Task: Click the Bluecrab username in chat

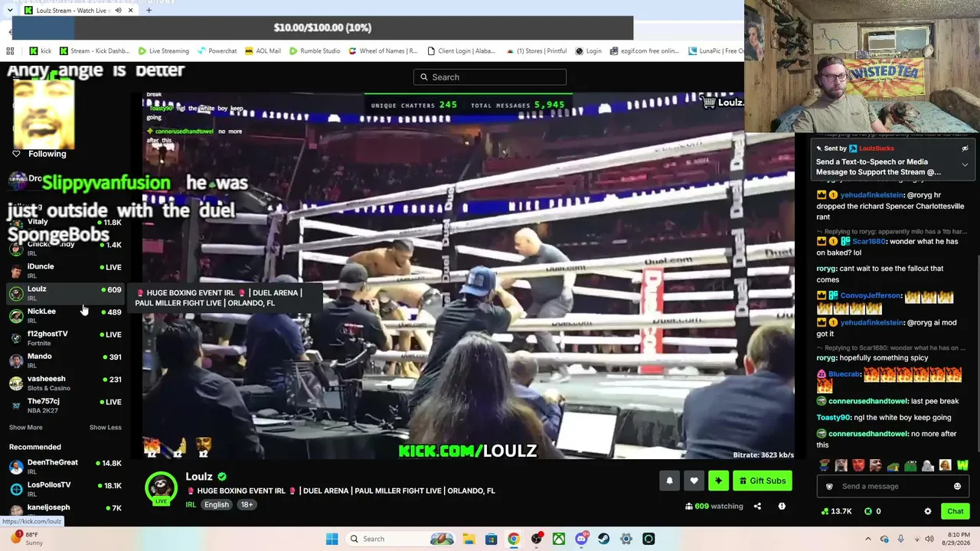Action: tap(844, 374)
